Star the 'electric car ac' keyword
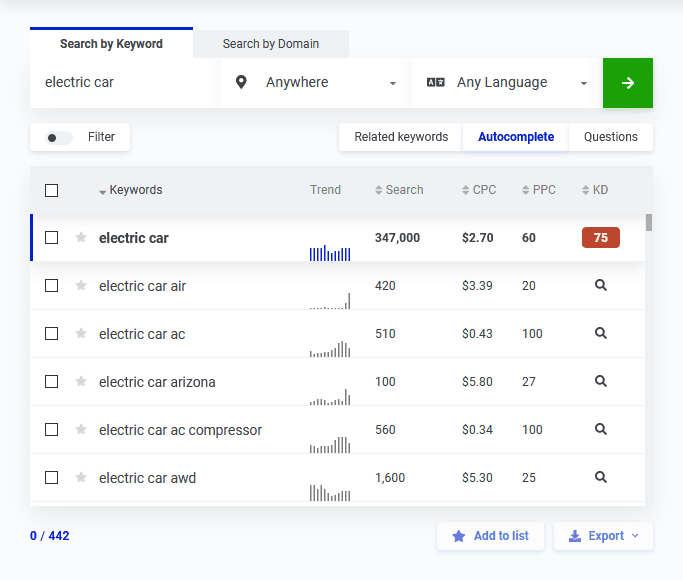Viewport: 683px width, 580px height. pyautogui.click(x=81, y=333)
